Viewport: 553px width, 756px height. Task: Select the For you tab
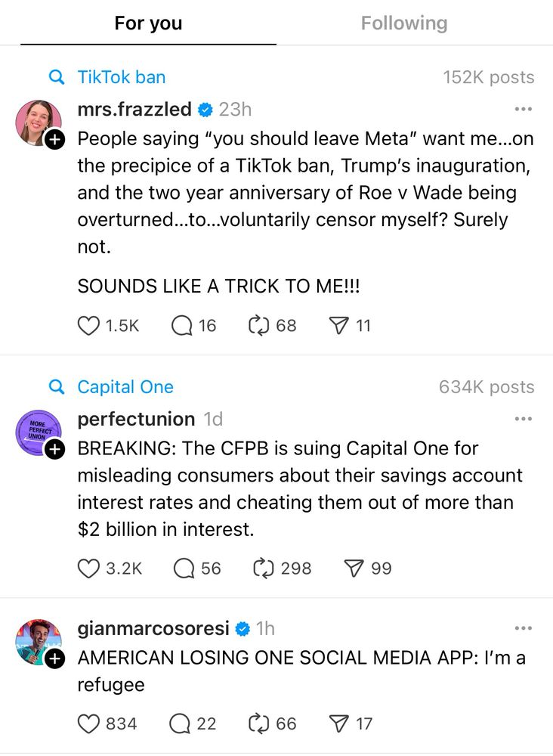tap(148, 23)
